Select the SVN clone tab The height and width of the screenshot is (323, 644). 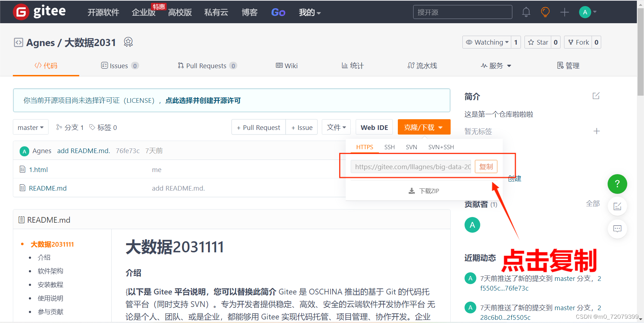coord(411,147)
